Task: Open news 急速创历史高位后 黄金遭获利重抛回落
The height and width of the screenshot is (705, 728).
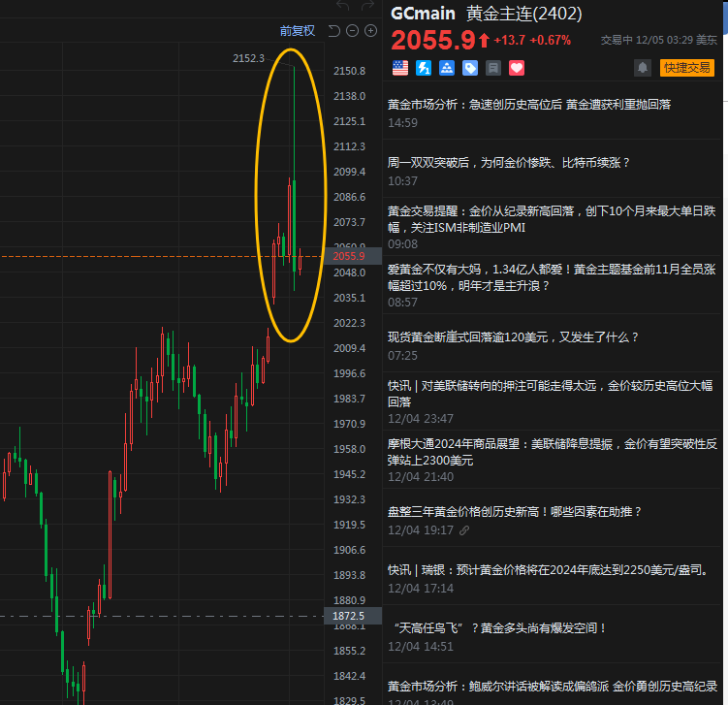Action: (x=529, y=105)
